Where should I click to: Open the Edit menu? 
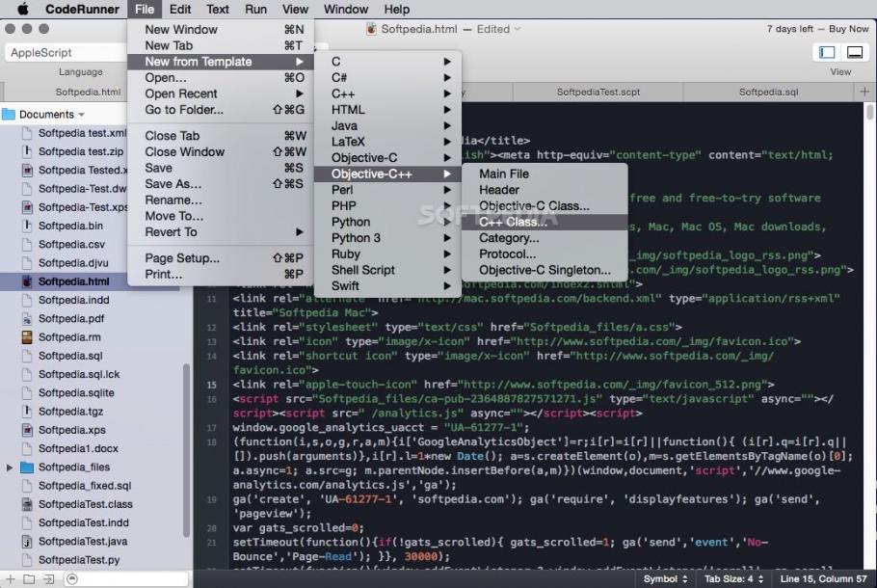180,9
